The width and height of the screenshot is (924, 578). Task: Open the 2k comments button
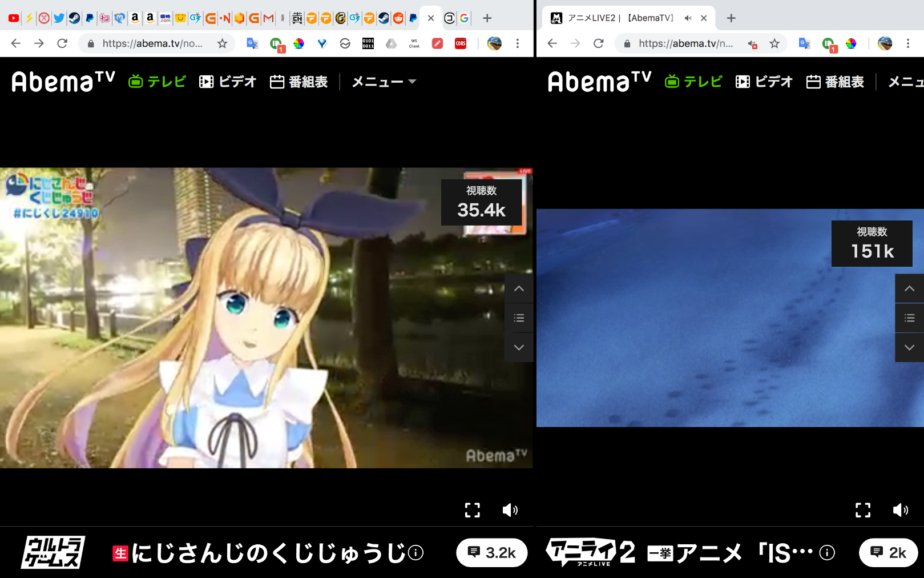[x=888, y=552]
